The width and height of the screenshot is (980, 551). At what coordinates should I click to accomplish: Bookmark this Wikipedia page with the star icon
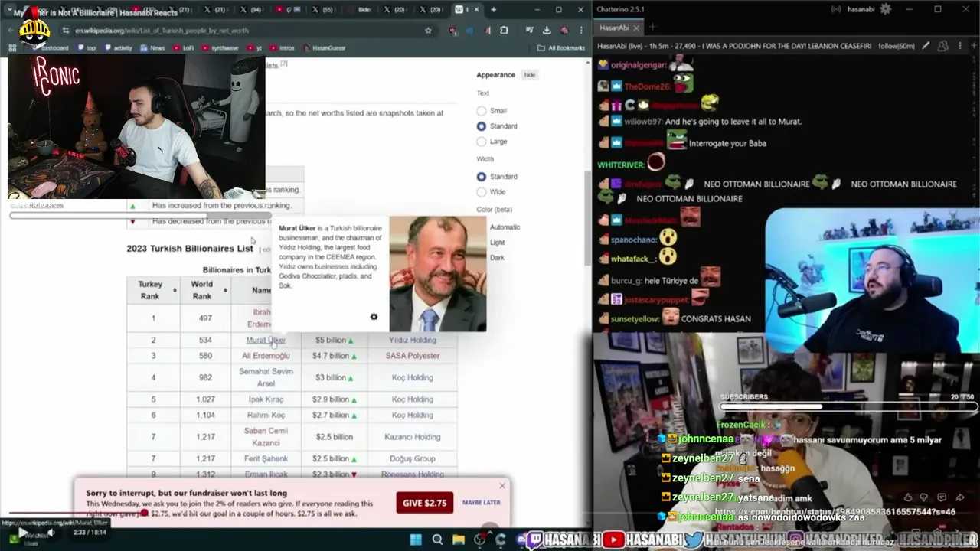pyautogui.click(x=428, y=31)
